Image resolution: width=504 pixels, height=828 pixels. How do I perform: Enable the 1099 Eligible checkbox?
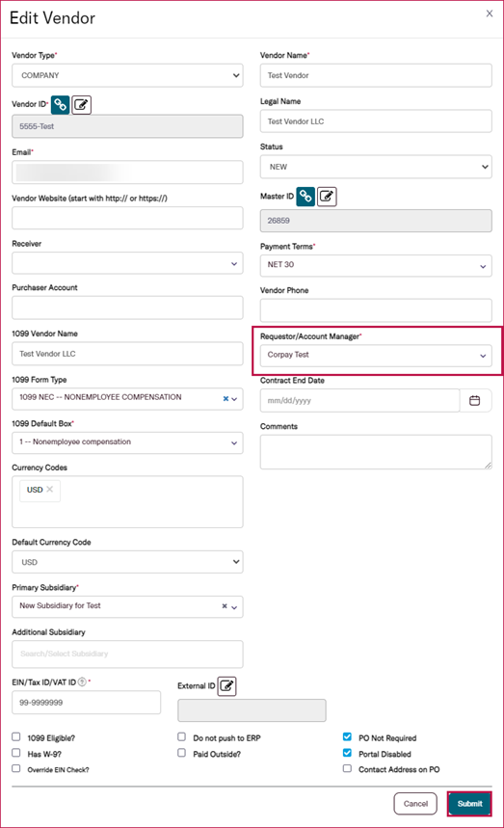[x=16, y=736]
